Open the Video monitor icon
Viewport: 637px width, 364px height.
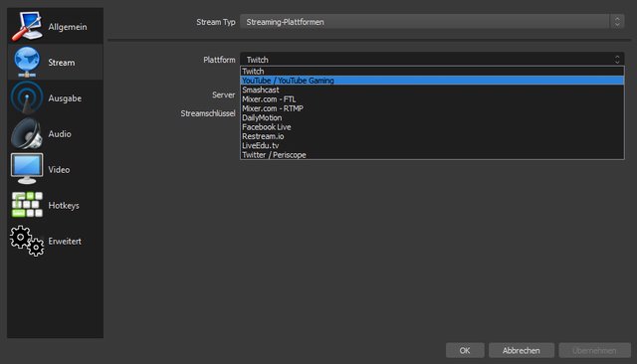pos(27,169)
